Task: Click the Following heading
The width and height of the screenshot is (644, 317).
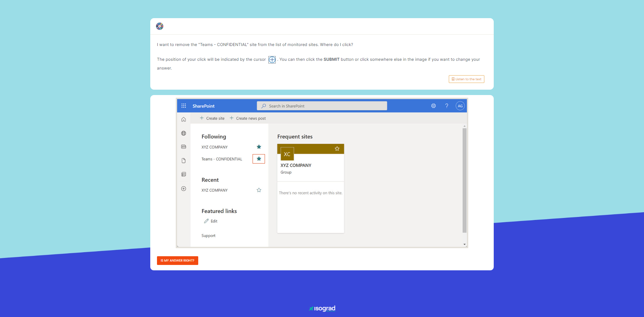Action: point(214,137)
